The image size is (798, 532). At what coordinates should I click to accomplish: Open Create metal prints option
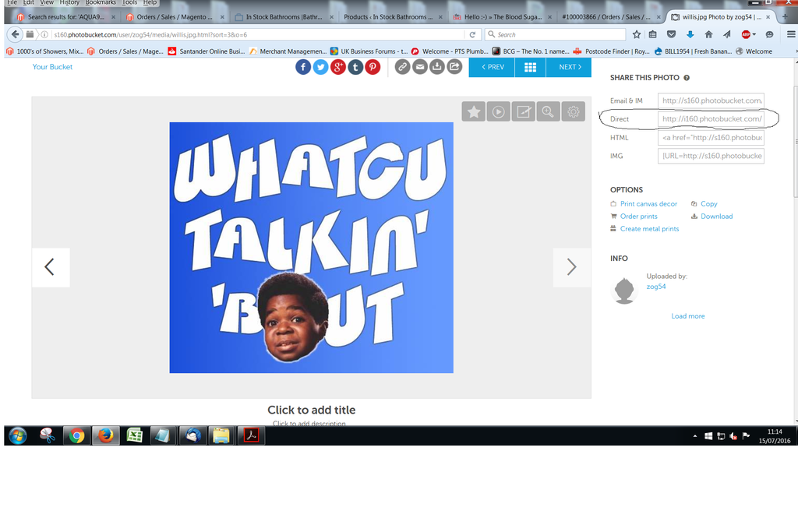point(649,229)
